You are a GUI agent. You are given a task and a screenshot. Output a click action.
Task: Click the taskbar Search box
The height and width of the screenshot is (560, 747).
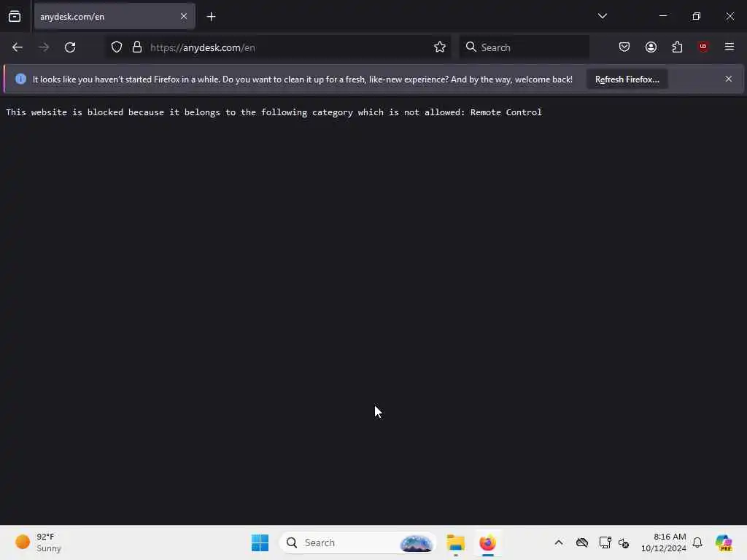pos(357,542)
